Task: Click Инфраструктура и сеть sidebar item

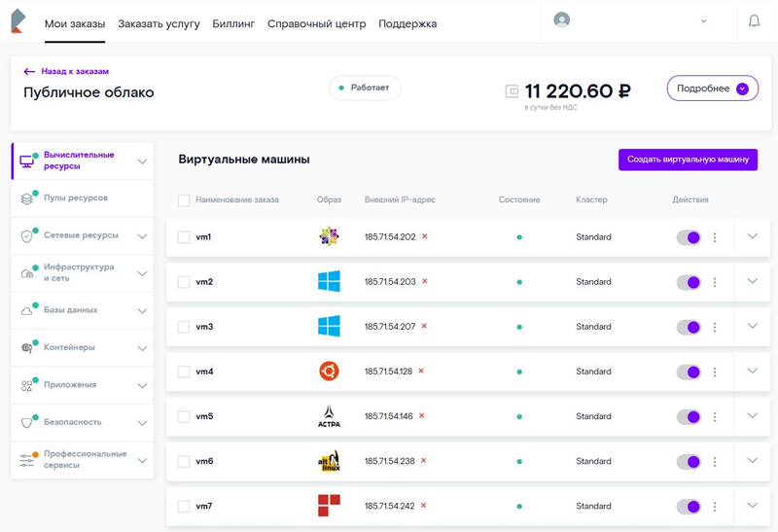Action: tap(82, 273)
